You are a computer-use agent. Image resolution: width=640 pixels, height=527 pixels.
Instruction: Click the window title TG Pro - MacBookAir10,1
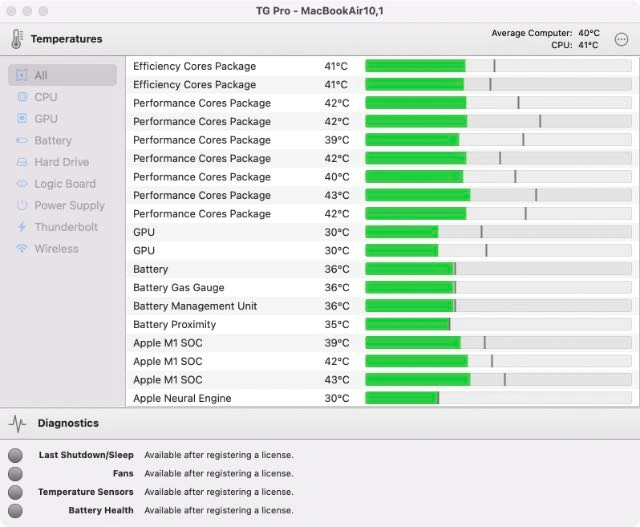(x=320, y=11)
